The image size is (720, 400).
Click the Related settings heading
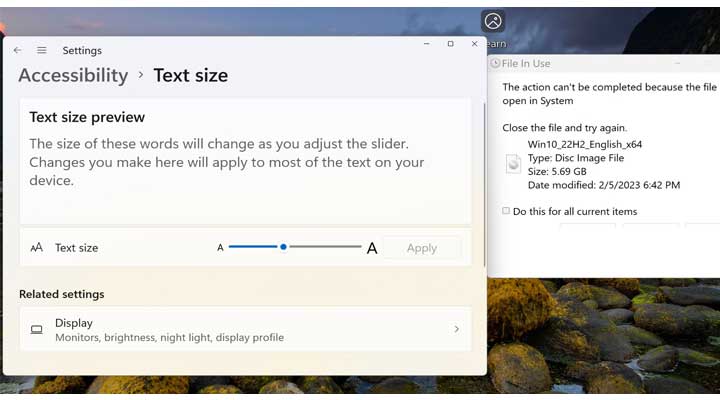click(x=62, y=294)
